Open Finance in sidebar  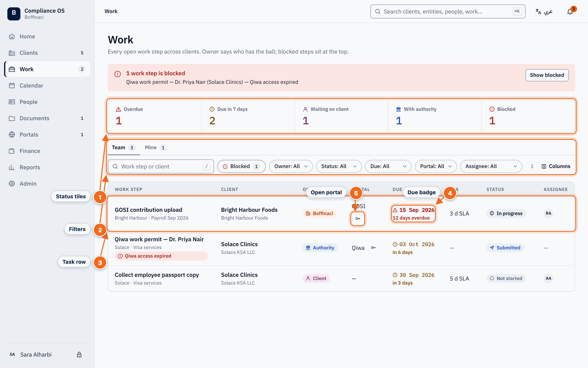tap(47, 151)
